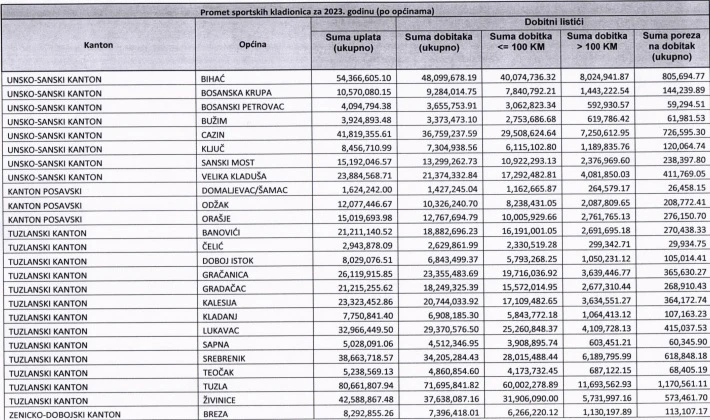Screen dimensions: 710x420
Task: Select the "Općina" column header
Action: tap(253, 46)
